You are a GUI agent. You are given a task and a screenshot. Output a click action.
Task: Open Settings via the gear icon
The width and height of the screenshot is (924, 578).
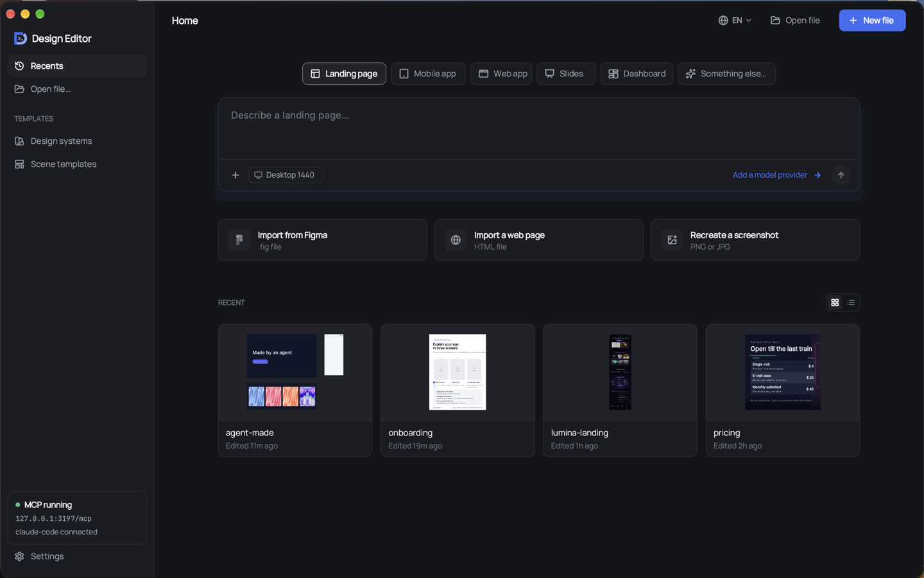[x=19, y=556]
